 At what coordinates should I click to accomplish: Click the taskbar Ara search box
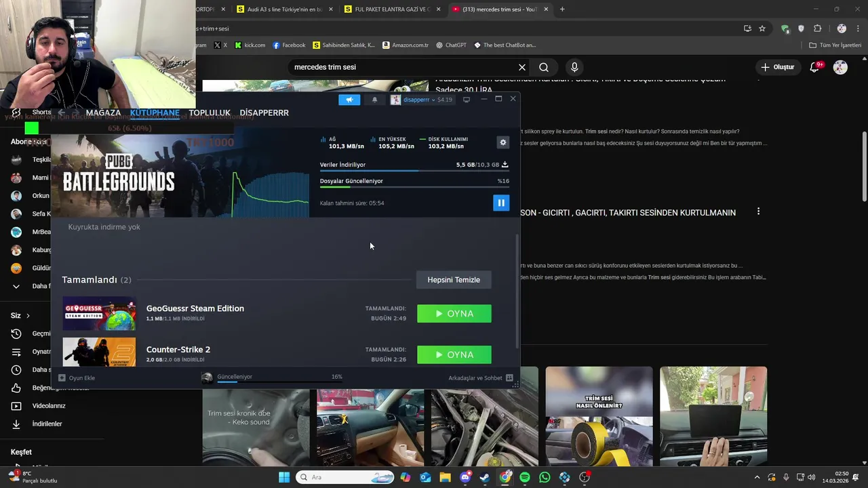click(345, 477)
